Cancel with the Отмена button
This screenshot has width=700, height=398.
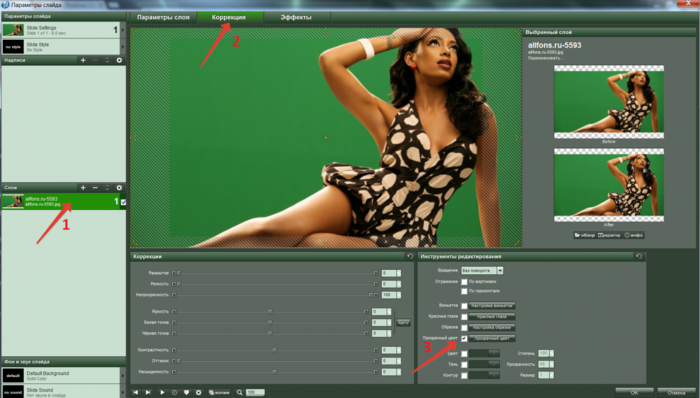(676, 393)
